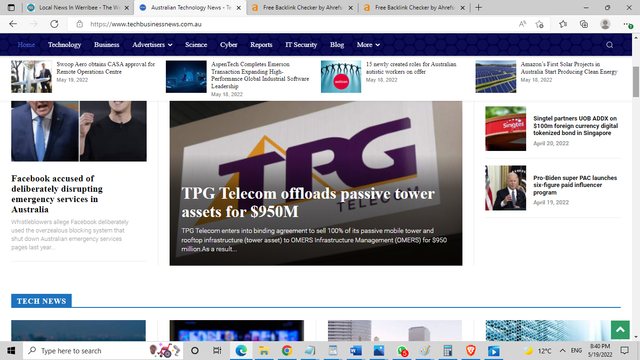The image size is (640, 360).
Task: Switch to Local News In Werribee tab
Action: click(78, 7)
